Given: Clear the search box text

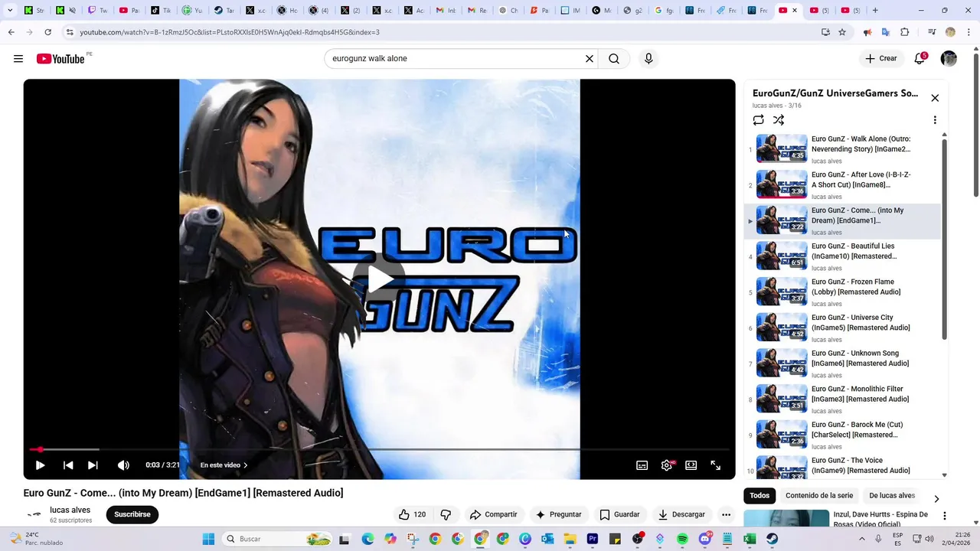Looking at the screenshot, I should 590,59.
